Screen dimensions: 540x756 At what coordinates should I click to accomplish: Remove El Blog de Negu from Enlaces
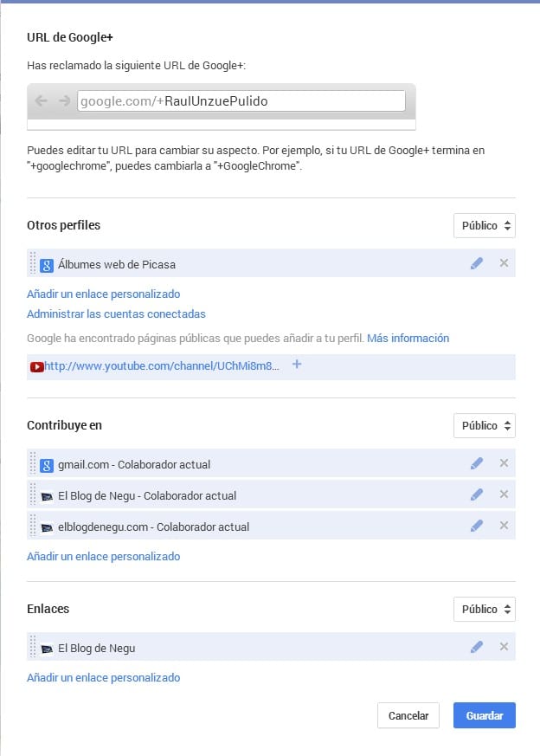[x=504, y=647]
